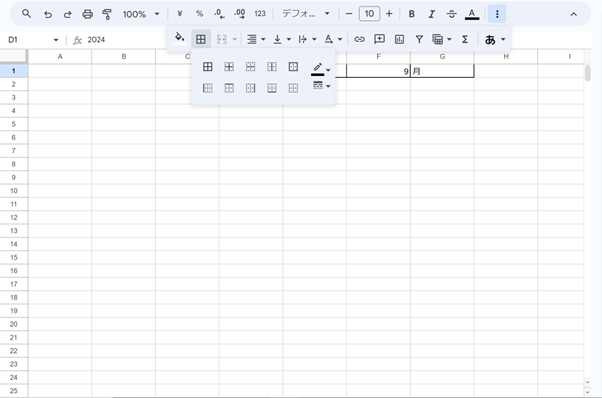
Task: Expand the font family dropdown
Action: pos(306,14)
